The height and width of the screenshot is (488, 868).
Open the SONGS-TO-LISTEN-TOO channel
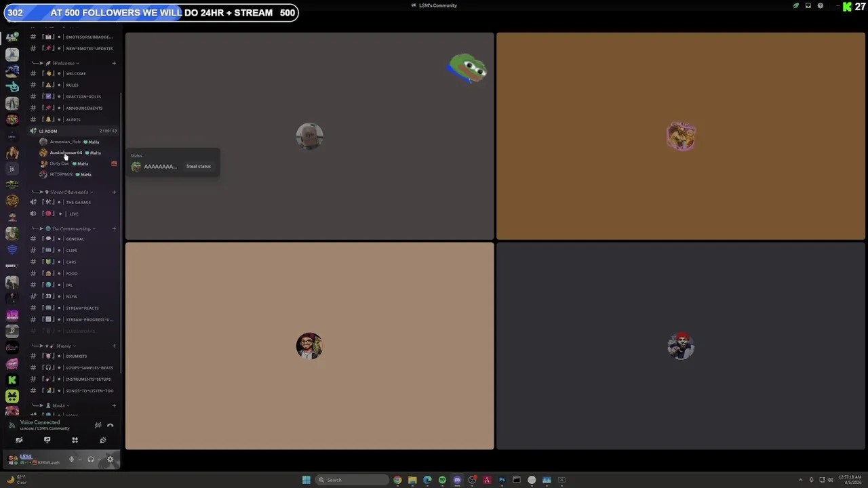point(73,390)
